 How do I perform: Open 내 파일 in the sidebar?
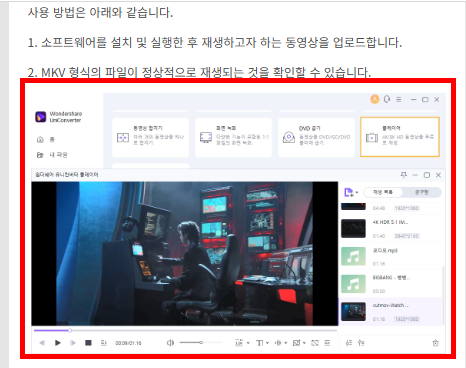point(52,155)
